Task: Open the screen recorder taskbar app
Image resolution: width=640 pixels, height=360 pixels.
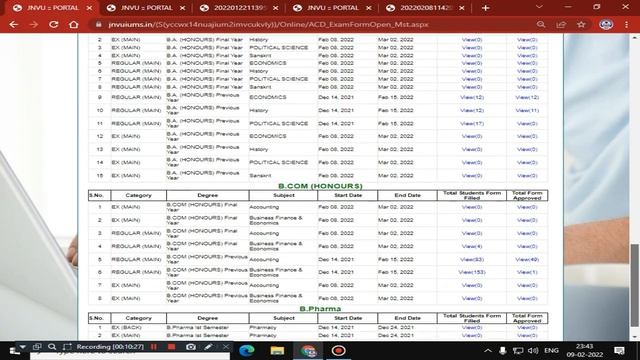Action: coord(338,351)
